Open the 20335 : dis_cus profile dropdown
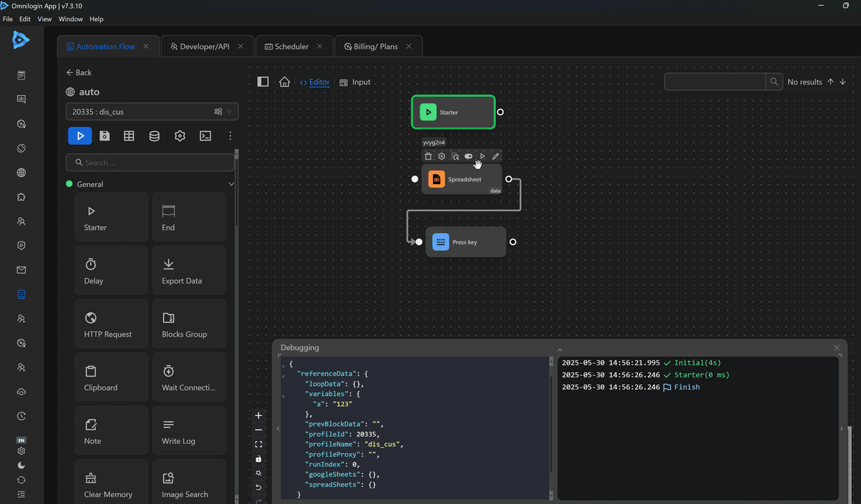 pos(151,111)
